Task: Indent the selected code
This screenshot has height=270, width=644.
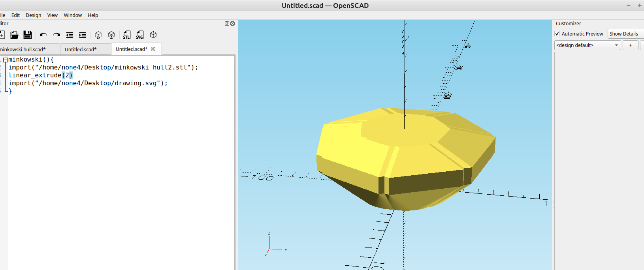Action: pyautogui.click(x=83, y=35)
